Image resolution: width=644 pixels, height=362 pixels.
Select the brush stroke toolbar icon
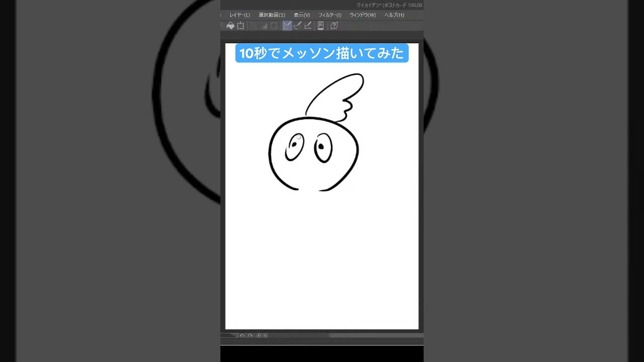[297, 26]
